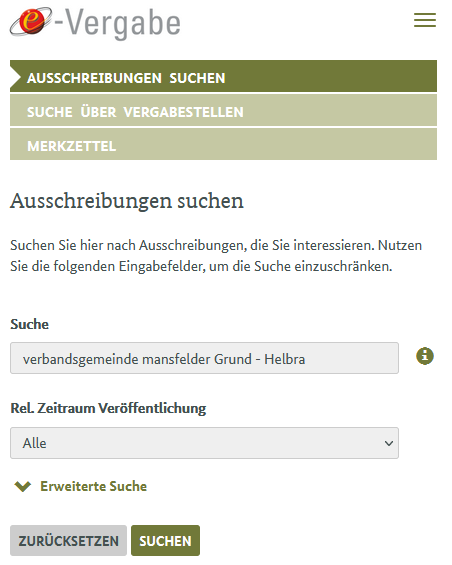Click the green Suchen button
Screen dimensions: 452x565
[165, 540]
